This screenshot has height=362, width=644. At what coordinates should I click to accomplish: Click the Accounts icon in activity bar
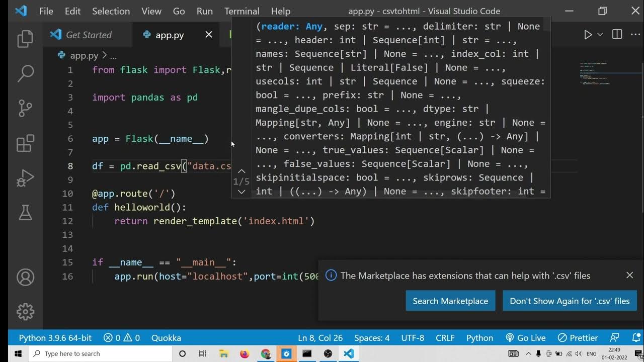(25, 277)
